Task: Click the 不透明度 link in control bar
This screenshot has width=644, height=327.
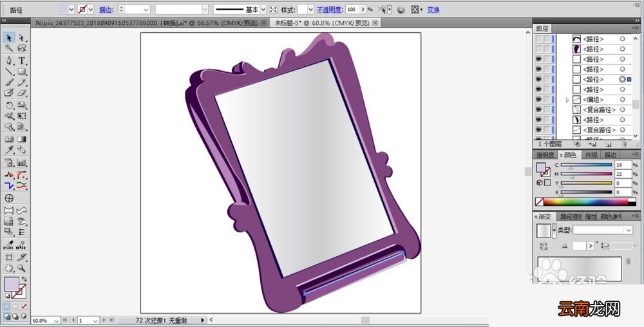Action: [329, 10]
